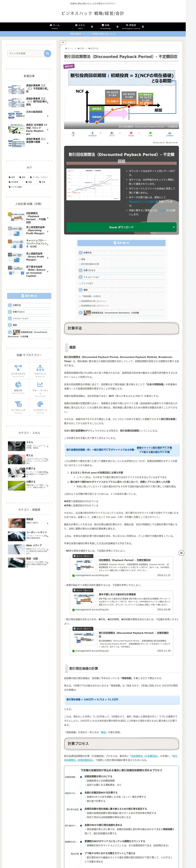Select 計算手法 in sidebar table of contents

click(17, 305)
